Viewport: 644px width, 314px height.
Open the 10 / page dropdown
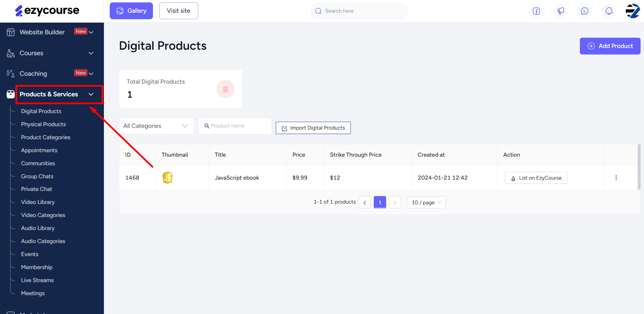pos(426,202)
